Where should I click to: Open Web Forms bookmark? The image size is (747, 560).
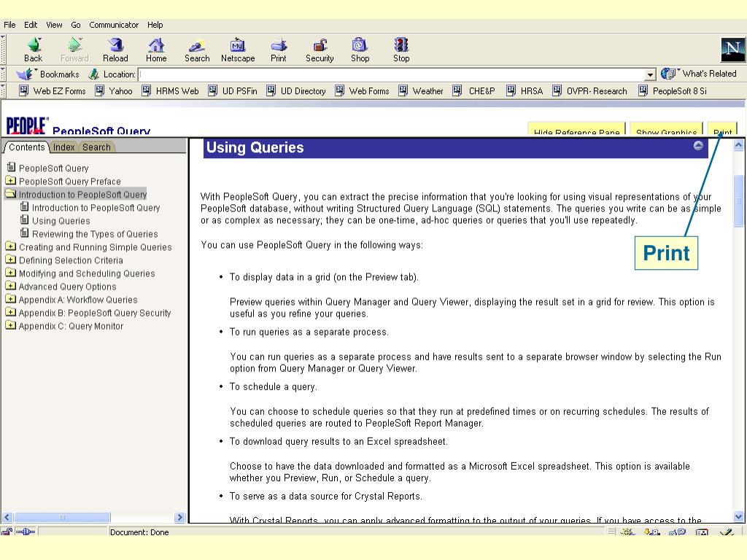click(x=362, y=91)
